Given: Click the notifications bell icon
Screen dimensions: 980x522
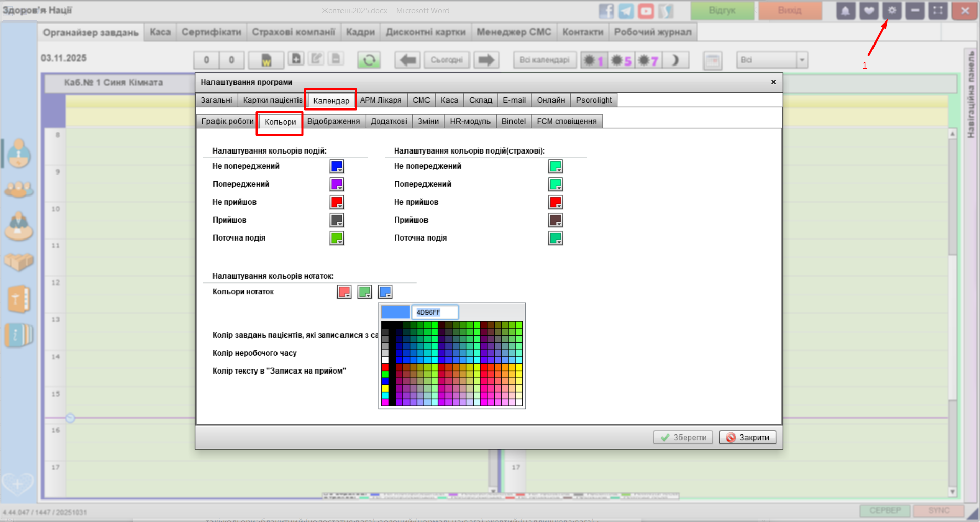Looking at the screenshot, I should (x=845, y=11).
